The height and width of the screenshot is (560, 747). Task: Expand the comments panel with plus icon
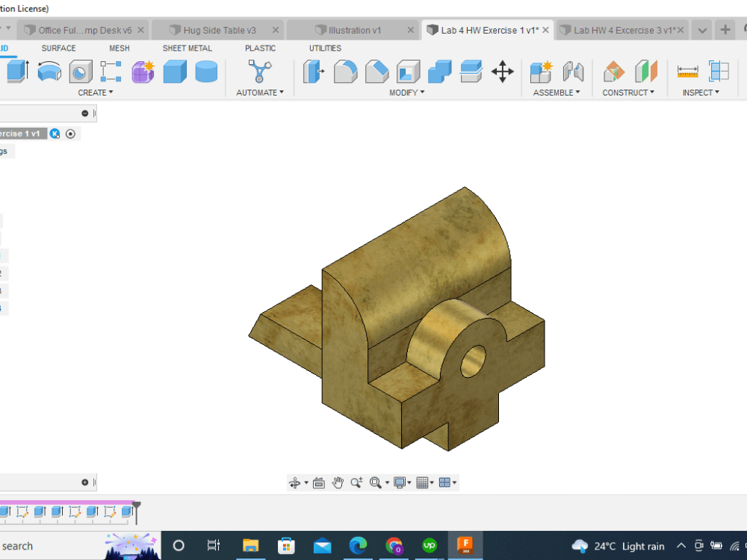85,482
